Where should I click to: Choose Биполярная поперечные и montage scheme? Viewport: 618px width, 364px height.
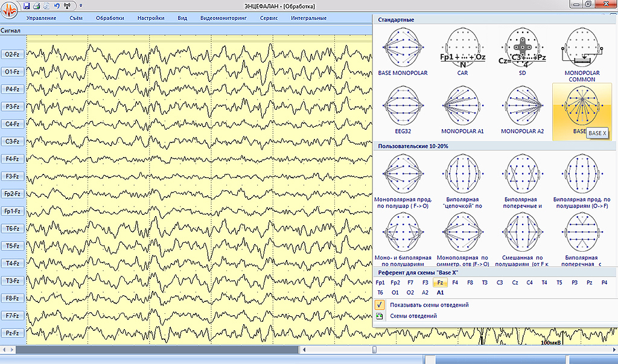click(x=522, y=180)
